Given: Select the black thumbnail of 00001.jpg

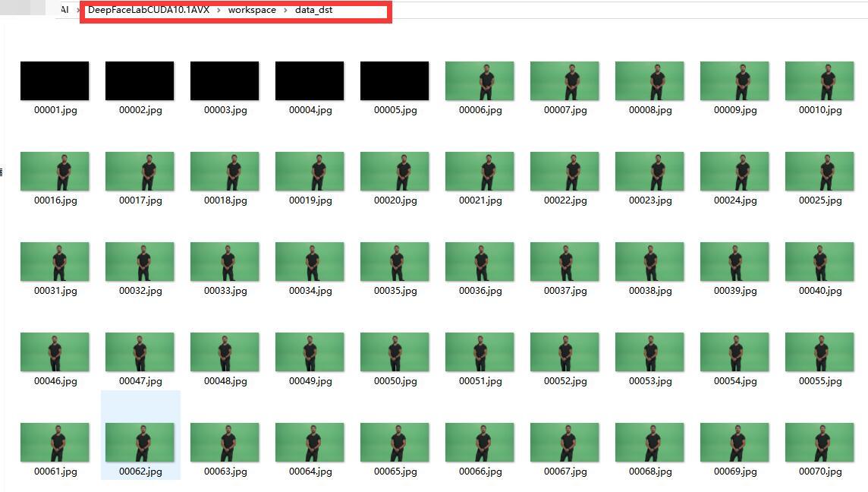Looking at the screenshot, I should 55,81.
